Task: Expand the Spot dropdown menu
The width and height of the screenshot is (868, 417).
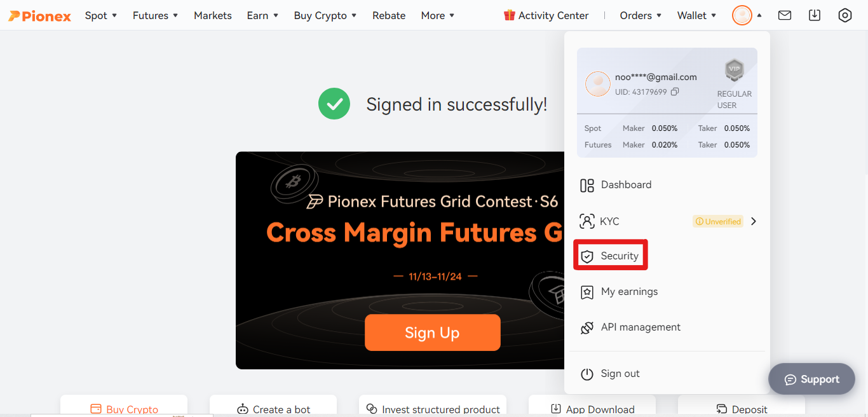Action: click(x=101, y=15)
